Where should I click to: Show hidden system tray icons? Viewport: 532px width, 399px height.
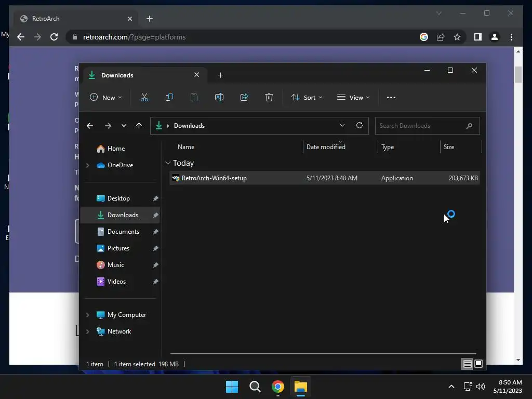pyautogui.click(x=451, y=387)
